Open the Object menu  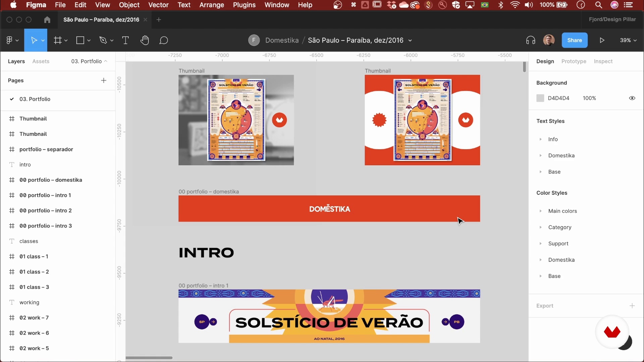click(129, 5)
